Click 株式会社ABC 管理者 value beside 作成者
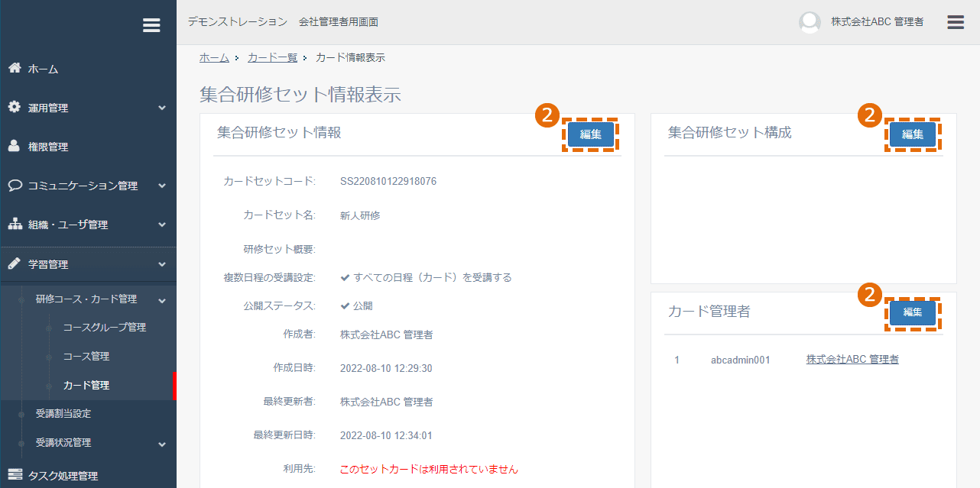980x488 pixels. point(387,334)
